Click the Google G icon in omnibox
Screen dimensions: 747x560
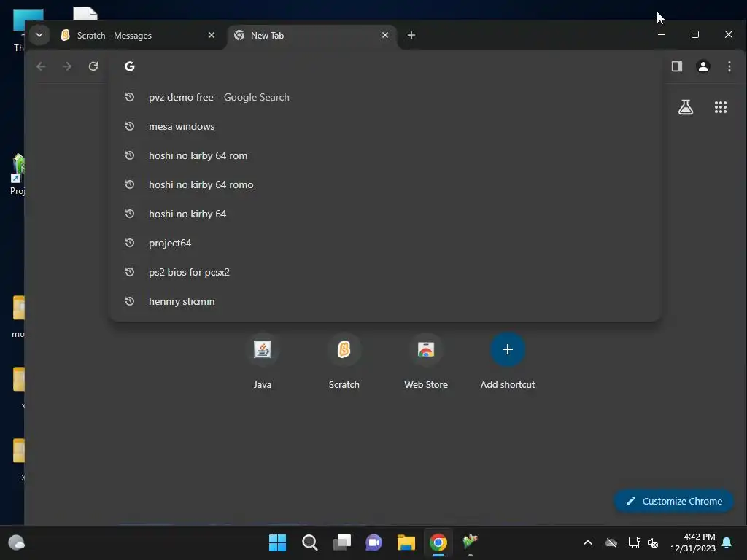[130, 66]
